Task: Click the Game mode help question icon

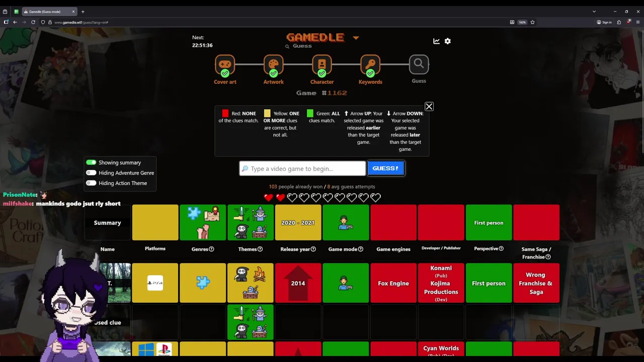Action: pos(360,249)
